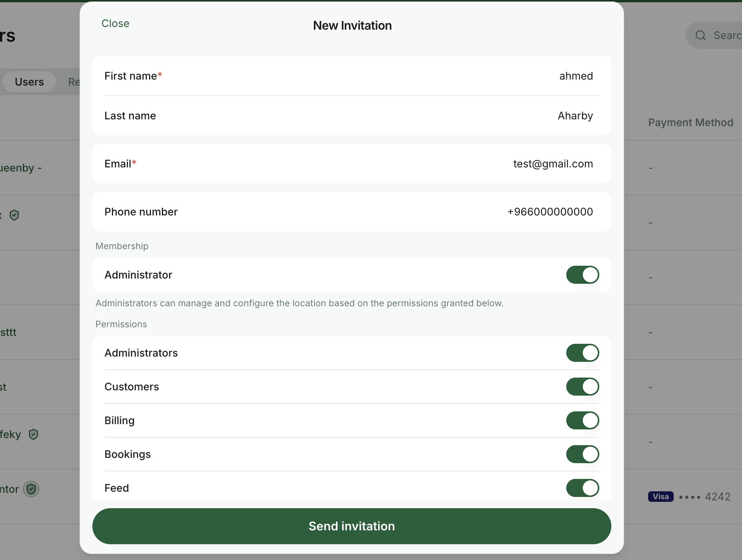Turn off the Billing permission
Viewport: 742px width, 560px height.
582,420
